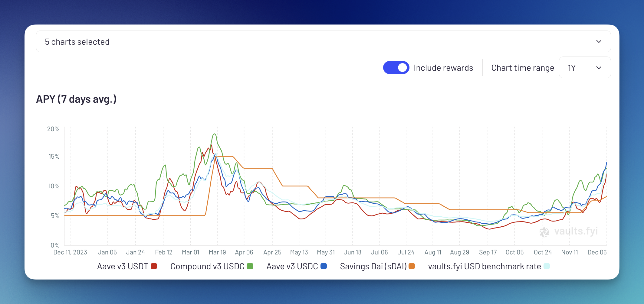The width and height of the screenshot is (644, 304).
Task: Click the '5%' y-axis label
Action: 55,216
